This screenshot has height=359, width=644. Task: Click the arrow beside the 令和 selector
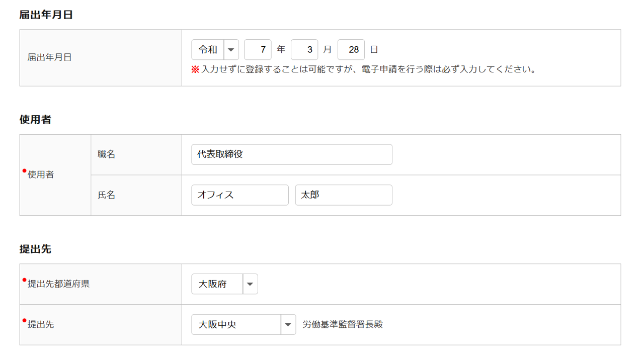click(231, 50)
